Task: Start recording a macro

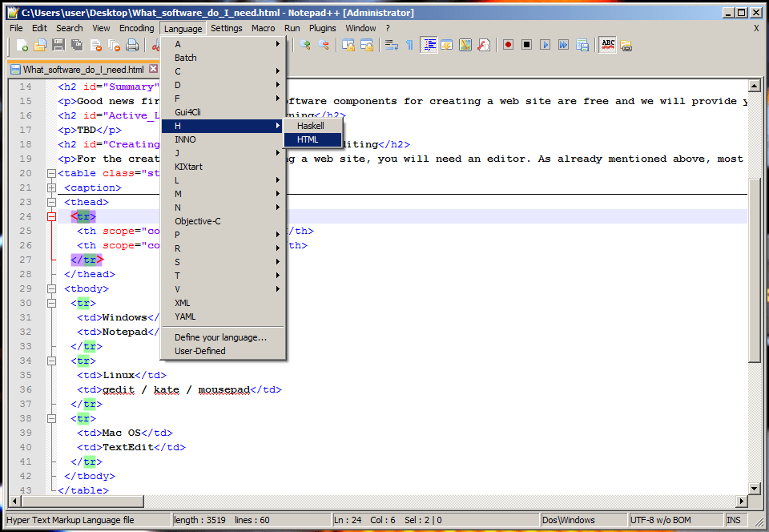Action: point(508,45)
